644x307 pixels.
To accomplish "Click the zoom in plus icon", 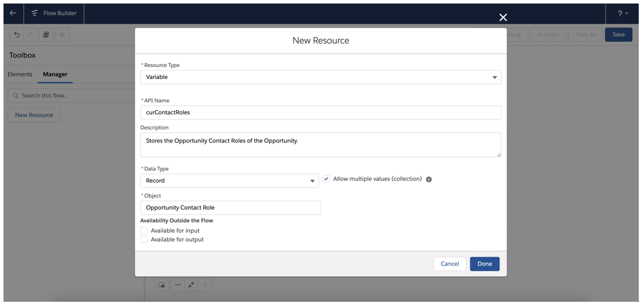I will coord(204,285).
